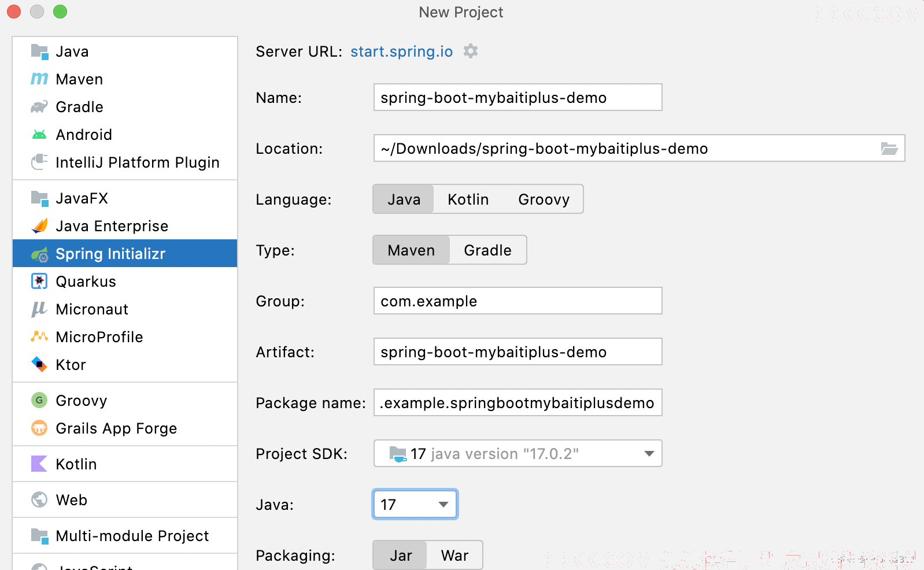Select the Multi-module Project entry
924x570 pixels.
[x=125, y=536]
